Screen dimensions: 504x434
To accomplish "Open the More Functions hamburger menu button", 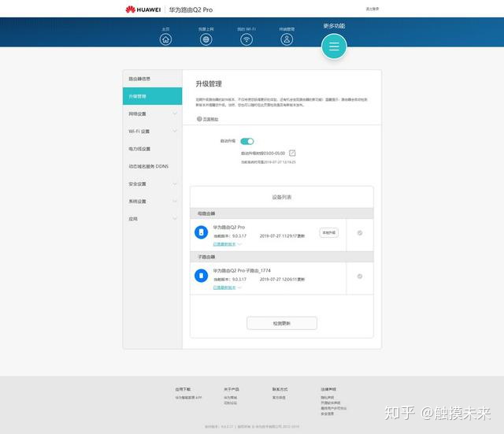I will pos(334,46).
